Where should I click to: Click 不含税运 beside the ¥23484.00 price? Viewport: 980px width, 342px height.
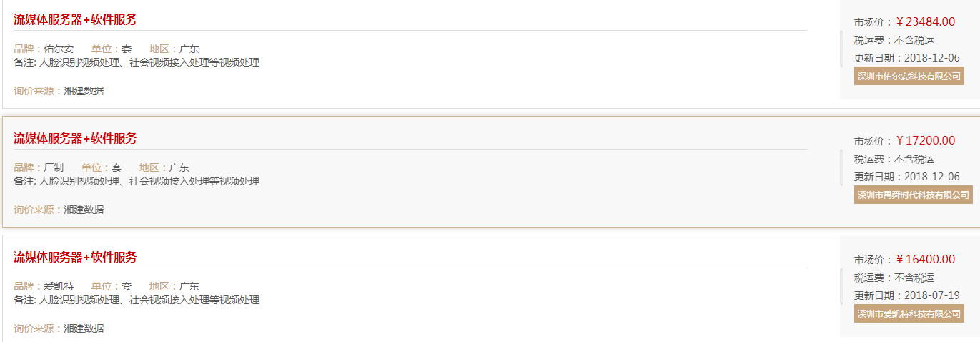click(914, 41)
